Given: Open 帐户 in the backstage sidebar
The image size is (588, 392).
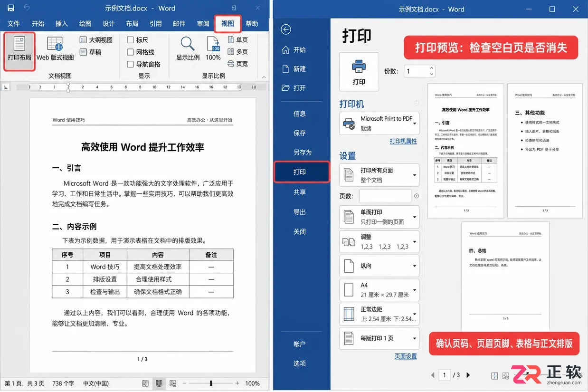Looking at the screenshot, I should [x=300, y=344].
